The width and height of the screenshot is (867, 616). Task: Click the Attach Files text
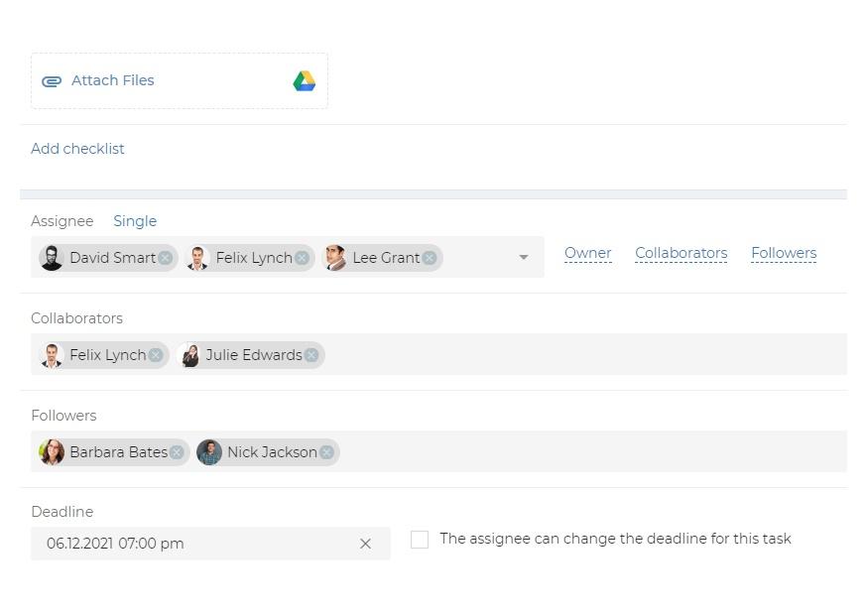coord(113,80)
